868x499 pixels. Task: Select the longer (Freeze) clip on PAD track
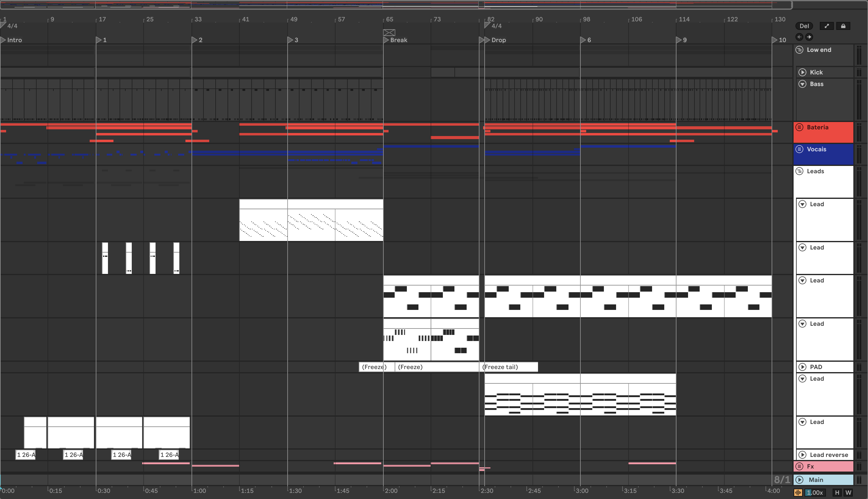pos(437,367)
